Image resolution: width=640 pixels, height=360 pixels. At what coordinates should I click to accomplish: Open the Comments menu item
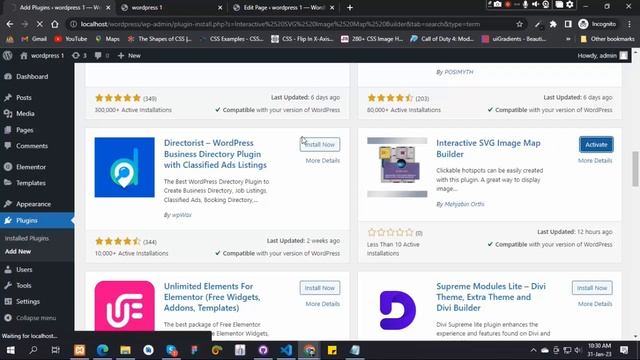(x=32, y=146)
